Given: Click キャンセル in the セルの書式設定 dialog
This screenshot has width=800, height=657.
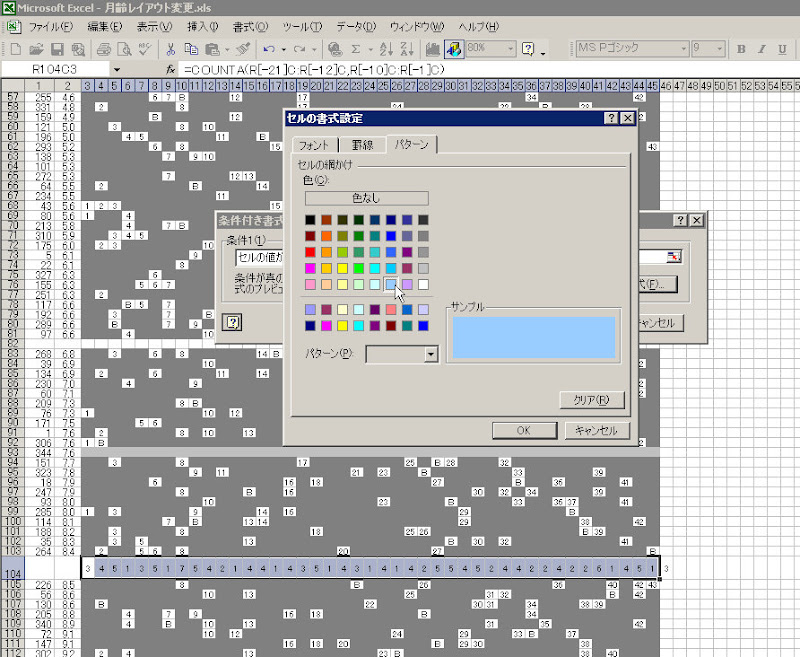Looking at the screenshot, I should [x=597, y=431].
